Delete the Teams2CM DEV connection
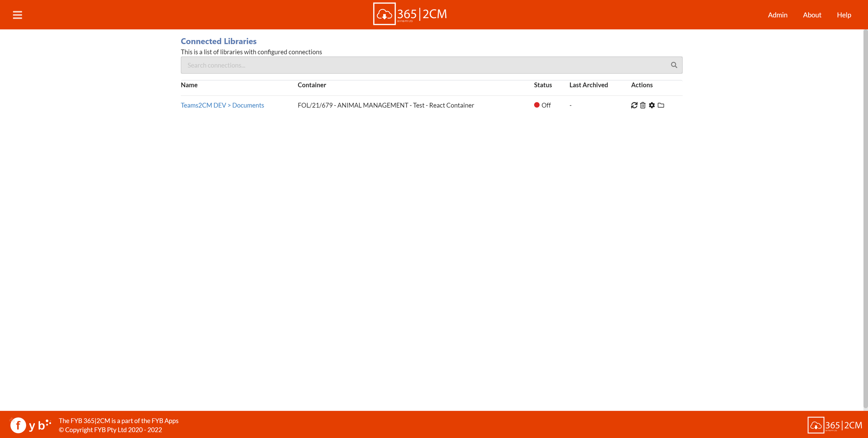The image size is (868, 438). [x=643, y=105]
